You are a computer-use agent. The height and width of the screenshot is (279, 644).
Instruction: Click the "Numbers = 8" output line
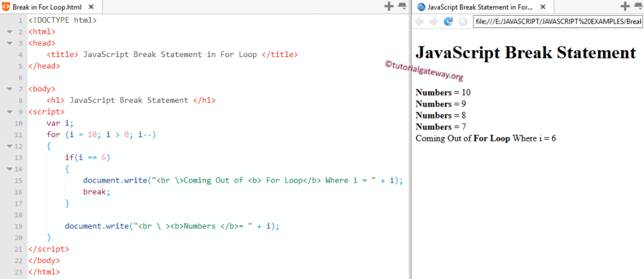pos(441,115)
